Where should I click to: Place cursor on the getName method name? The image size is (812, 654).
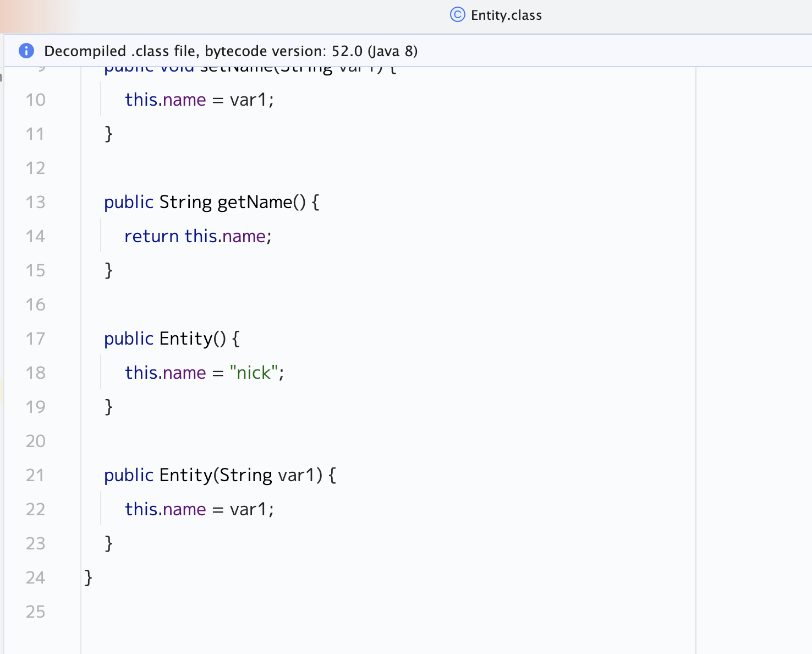click(255, 202)
